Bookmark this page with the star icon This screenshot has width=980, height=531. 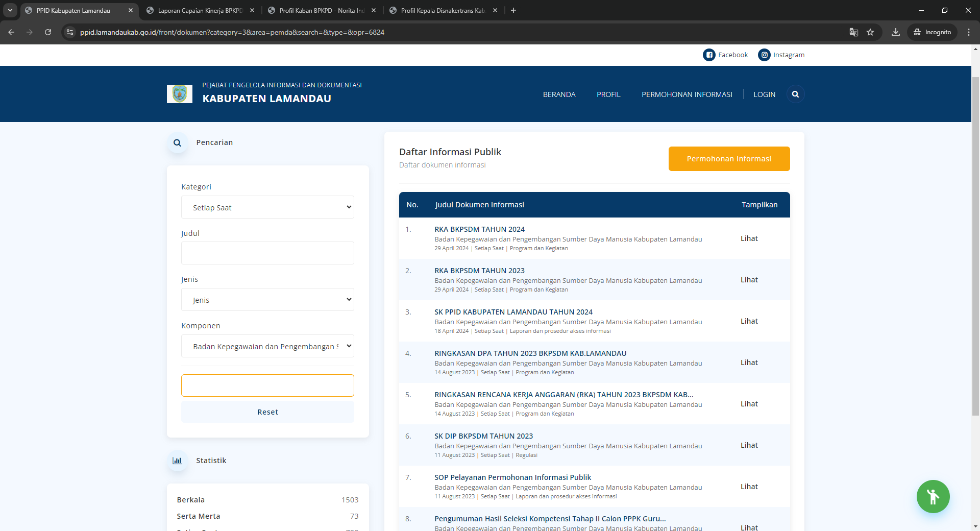click(870, 32)
